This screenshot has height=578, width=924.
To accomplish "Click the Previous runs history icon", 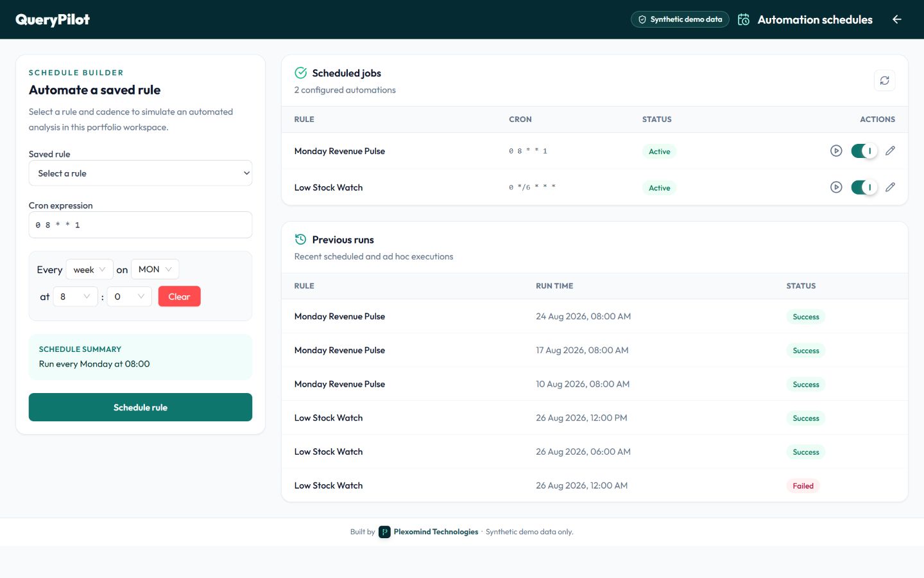I will click(300, 240).
